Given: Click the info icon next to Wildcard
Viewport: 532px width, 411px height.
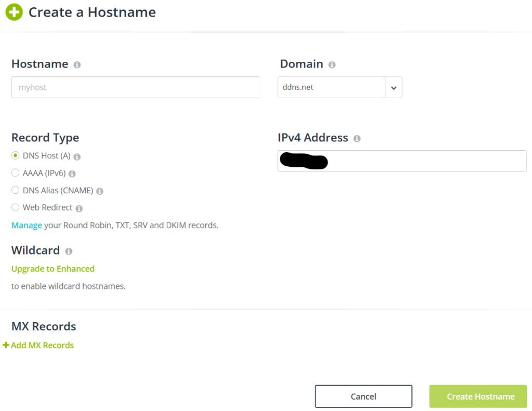Looking at the screenshot, I should point(69,251).
